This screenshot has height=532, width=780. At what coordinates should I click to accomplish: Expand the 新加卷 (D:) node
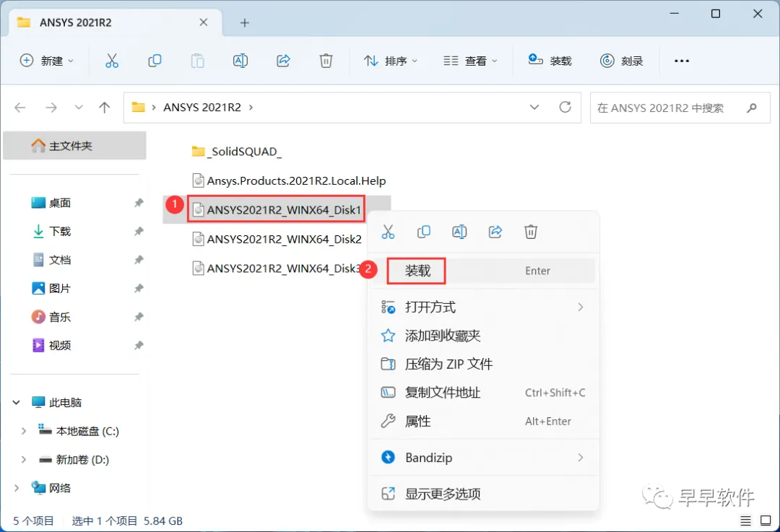coord(23,459)
